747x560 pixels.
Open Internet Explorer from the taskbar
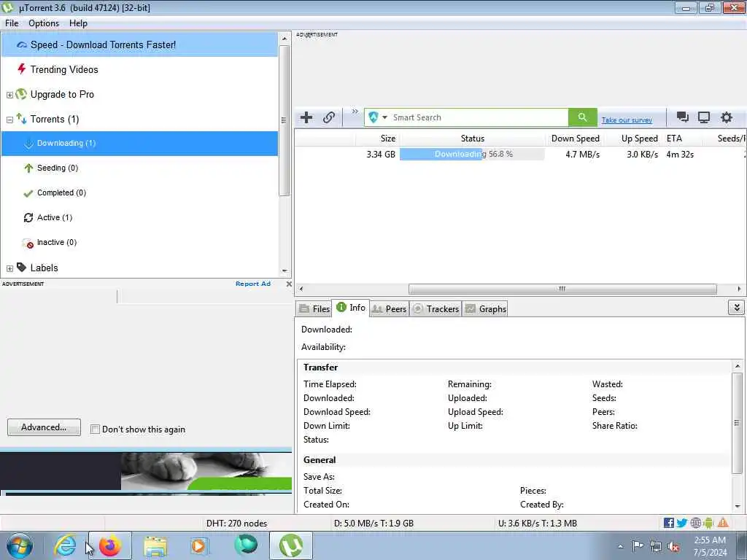tap(65, 545)
